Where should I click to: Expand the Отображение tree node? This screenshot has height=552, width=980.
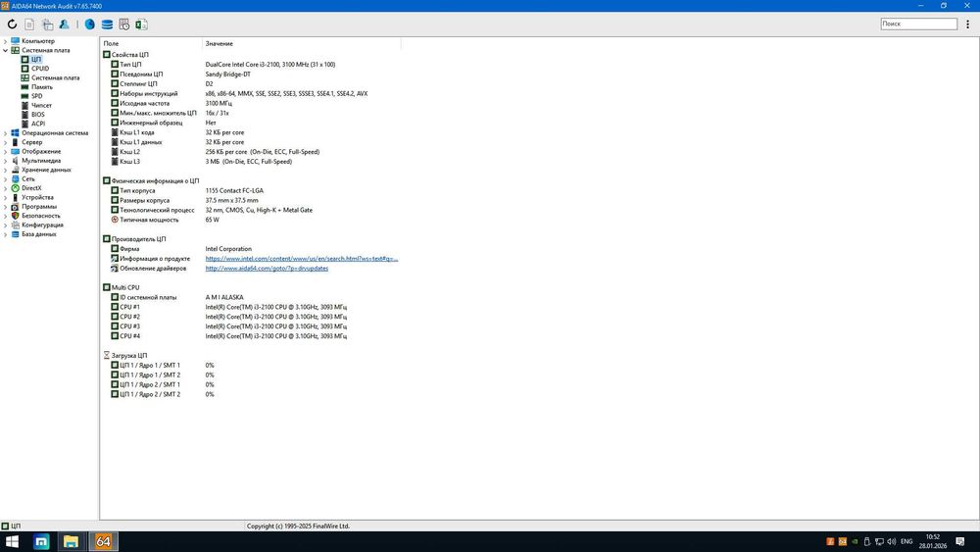click(x=6, y=151)
